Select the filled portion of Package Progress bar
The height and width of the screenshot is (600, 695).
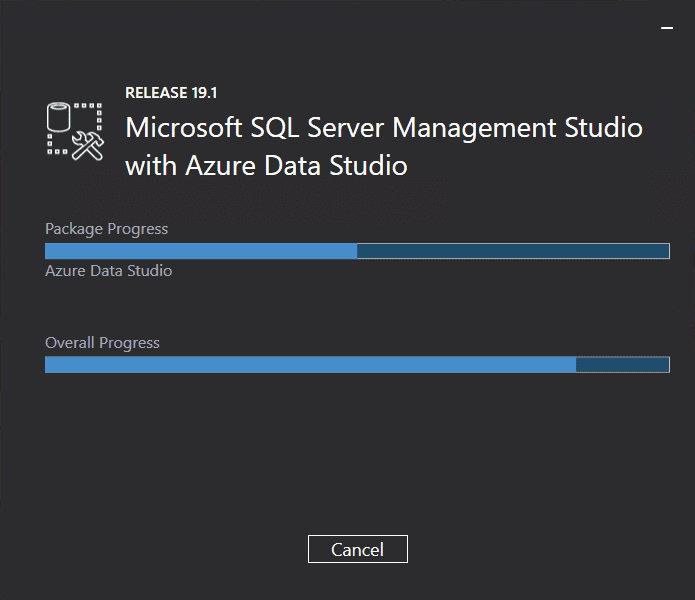(201, 251)
